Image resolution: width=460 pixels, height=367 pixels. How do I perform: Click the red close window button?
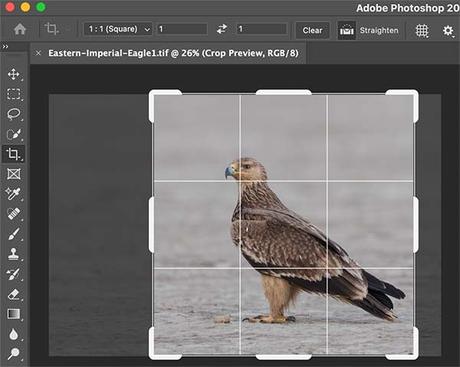(x=10, y=7)
